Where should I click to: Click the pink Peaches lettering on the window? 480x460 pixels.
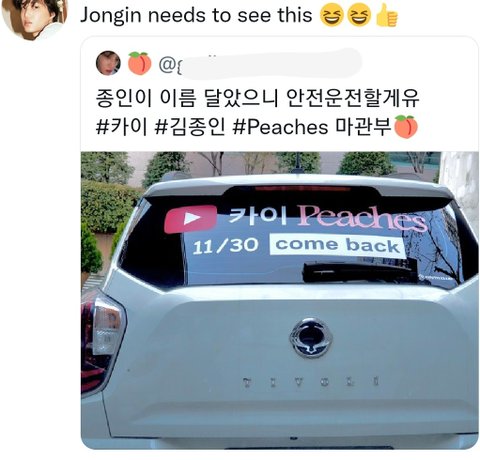362,218
